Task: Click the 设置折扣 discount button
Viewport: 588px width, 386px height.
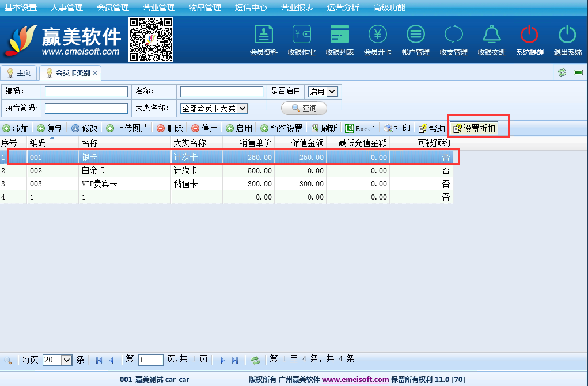Action: [474, 128]
